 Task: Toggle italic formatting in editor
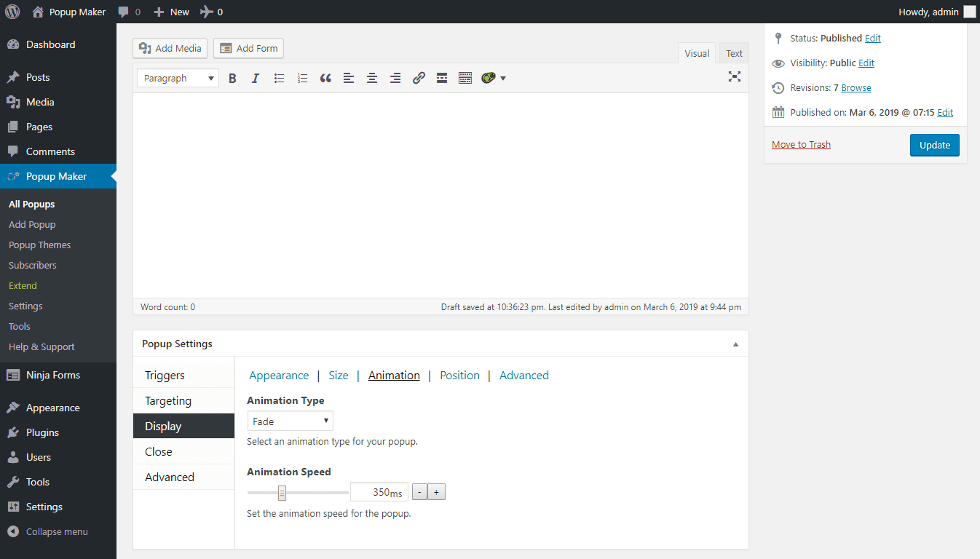(x=256, y=78)
